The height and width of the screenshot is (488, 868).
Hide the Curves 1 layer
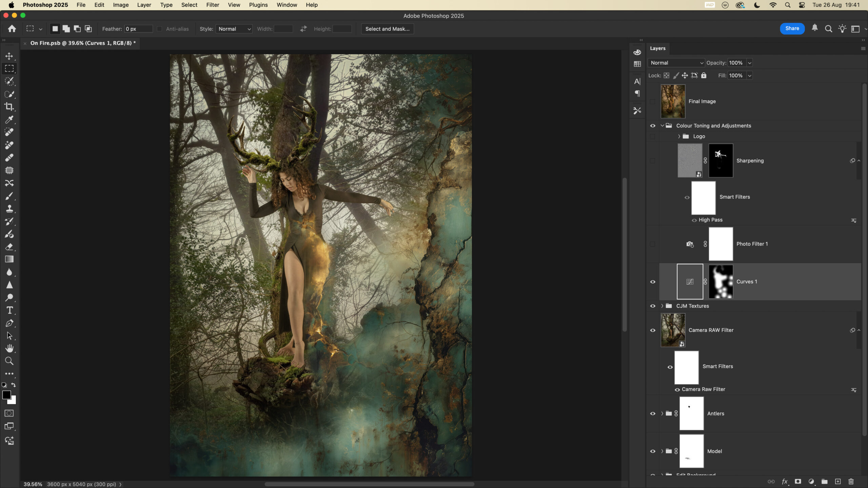tap(653, 282)
